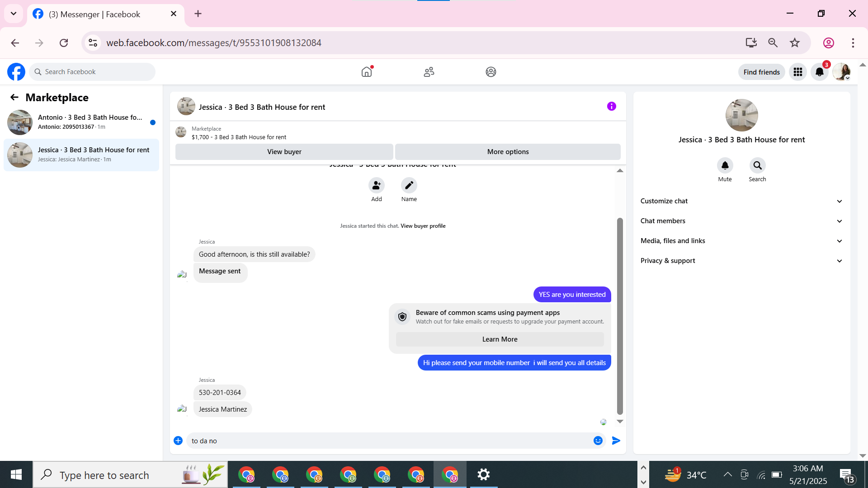This screenshot has height=488, width=868.
Task: Click chat scrollbar down arrow
Action: click(x=620, y=421)
